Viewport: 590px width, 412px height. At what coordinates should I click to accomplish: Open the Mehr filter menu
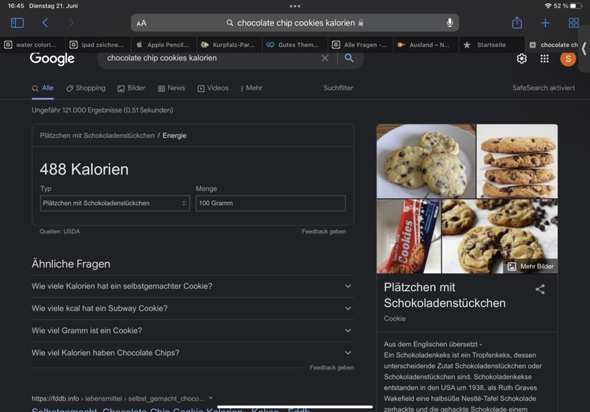point(251,88)
